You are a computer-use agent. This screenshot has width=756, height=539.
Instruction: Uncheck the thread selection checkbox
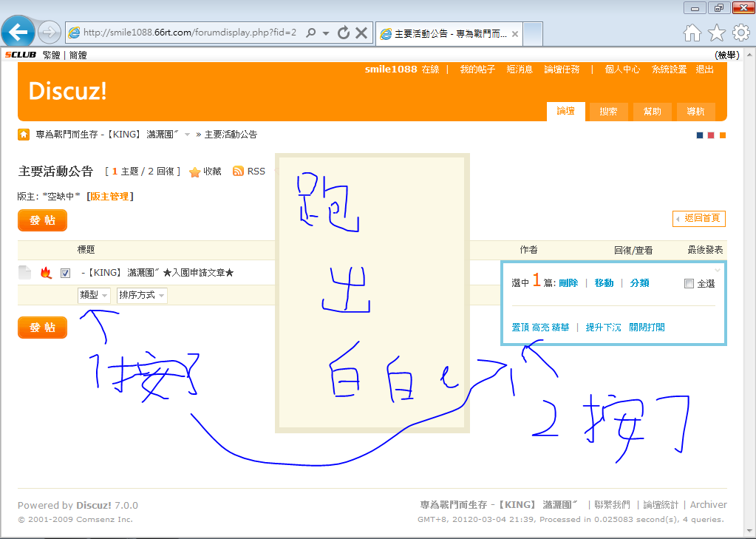(x=65, y=273)
